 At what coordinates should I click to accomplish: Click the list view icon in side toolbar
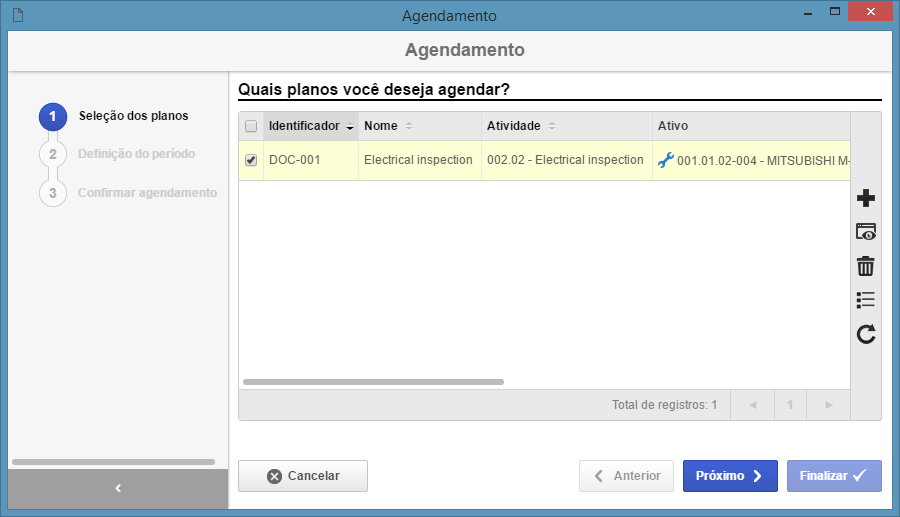[x=866, y=300]
